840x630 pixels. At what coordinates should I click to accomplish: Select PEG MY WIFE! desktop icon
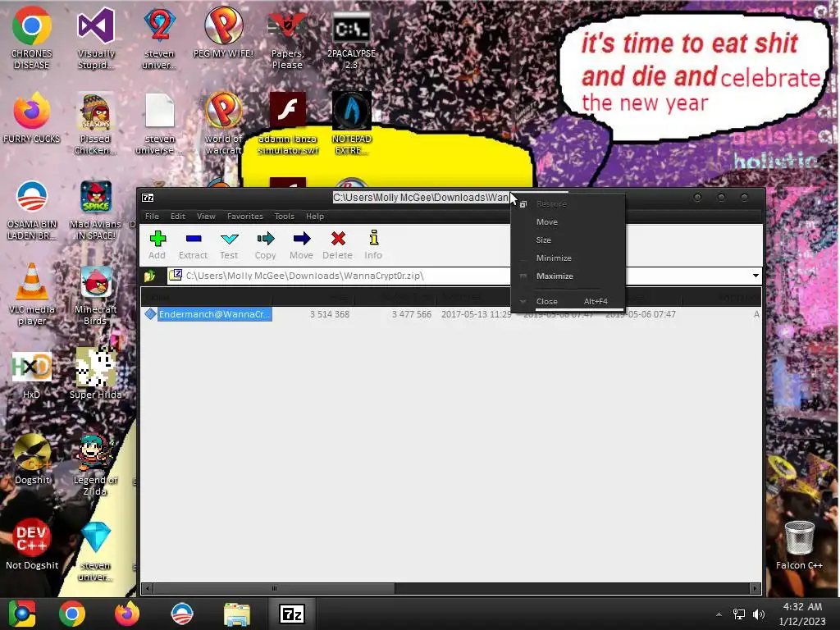223,32
